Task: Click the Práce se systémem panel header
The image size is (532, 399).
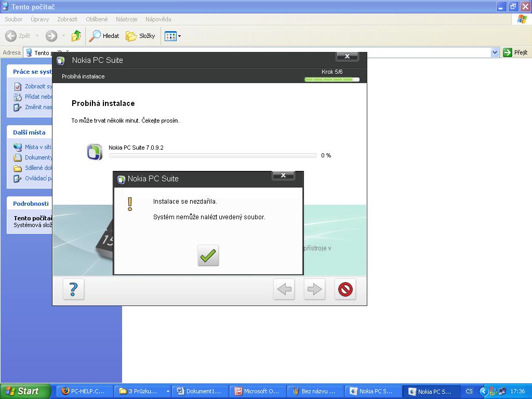Action: click(x=30, y=72)
